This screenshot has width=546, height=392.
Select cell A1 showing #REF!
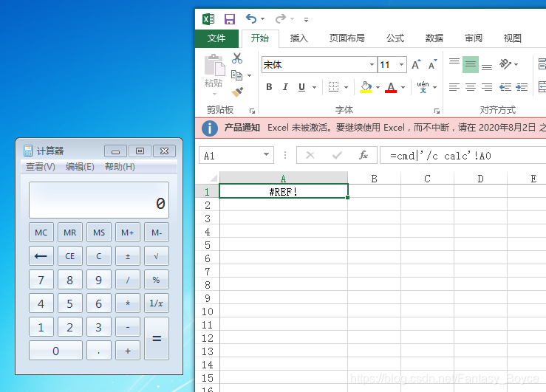point(284,191)
